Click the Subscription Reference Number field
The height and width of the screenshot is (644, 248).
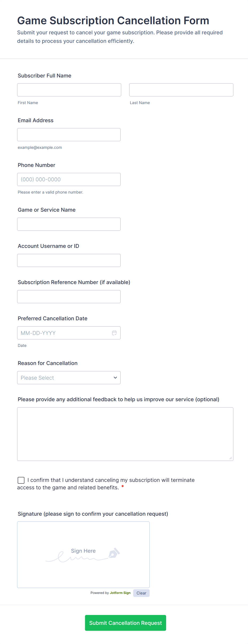point(69,296)
